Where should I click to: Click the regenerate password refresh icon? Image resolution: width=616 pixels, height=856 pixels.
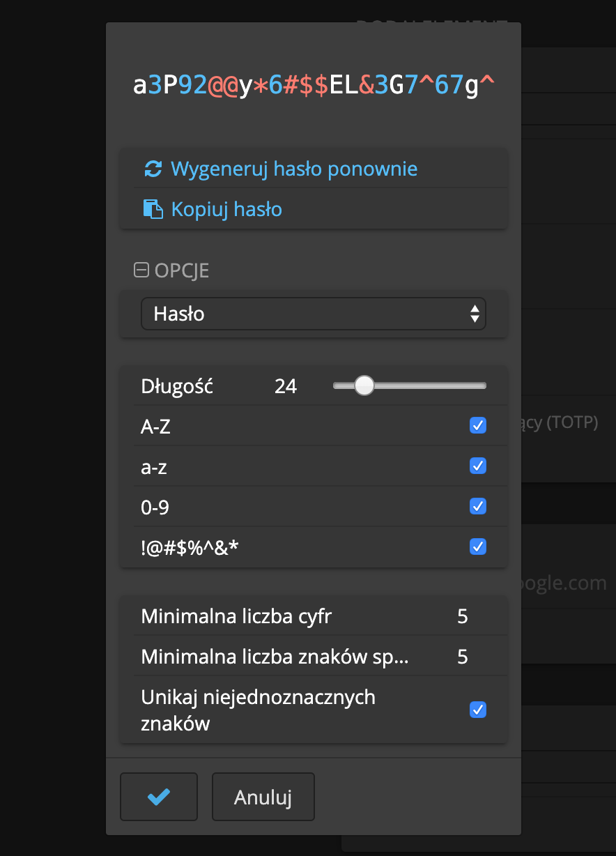[153, 169]
